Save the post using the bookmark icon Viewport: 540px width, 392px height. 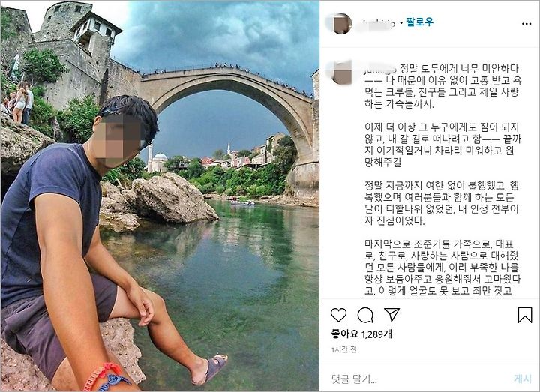pyautogui.click(x=525, y=315)
